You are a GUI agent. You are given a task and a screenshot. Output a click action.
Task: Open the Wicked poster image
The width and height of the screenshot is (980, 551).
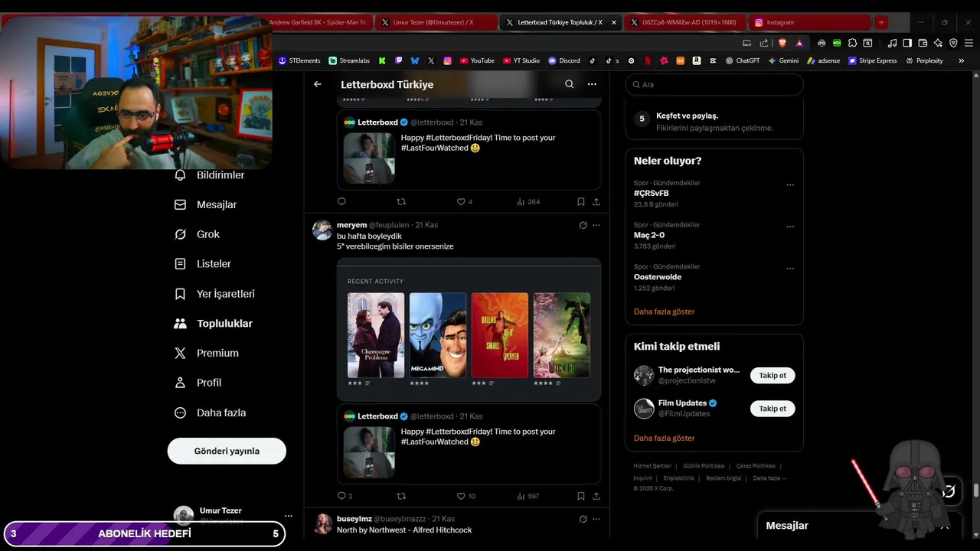(x=562, y=335)
